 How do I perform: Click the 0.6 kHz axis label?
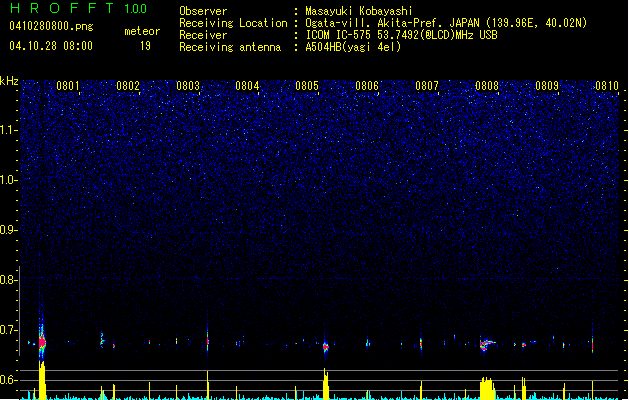tap(8, 380)
